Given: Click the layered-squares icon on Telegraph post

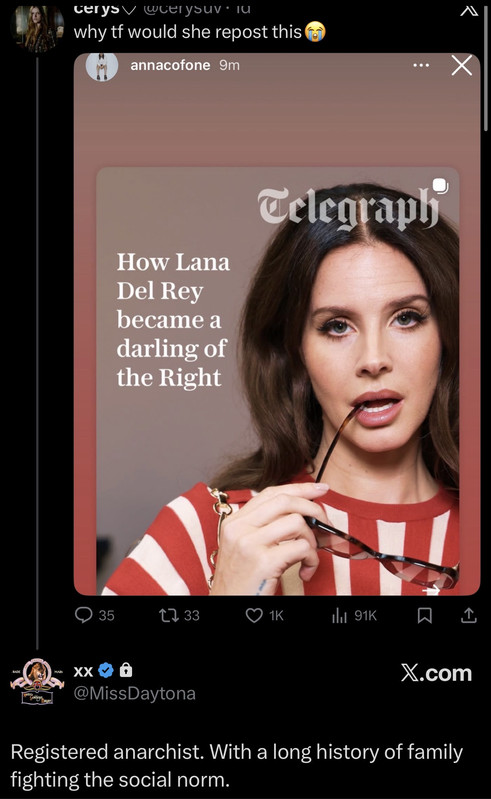Looking at the screenshot, I should tap(441, 185).
